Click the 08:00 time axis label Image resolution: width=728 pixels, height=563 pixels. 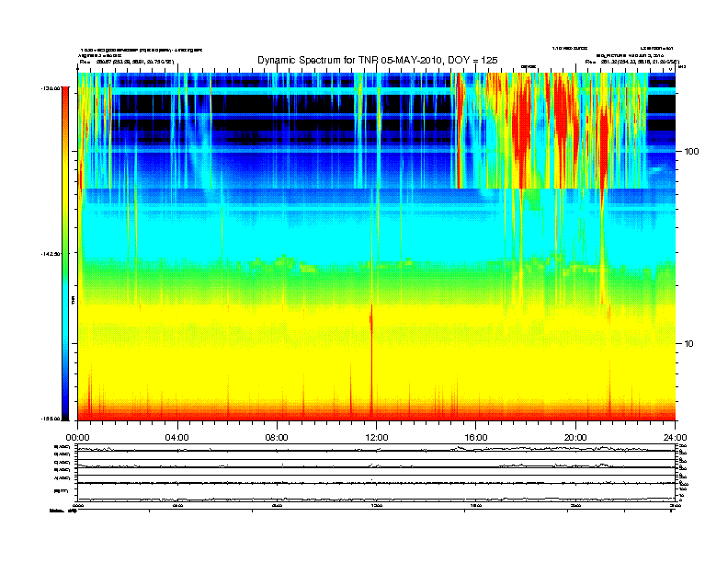tap(277, 438)
